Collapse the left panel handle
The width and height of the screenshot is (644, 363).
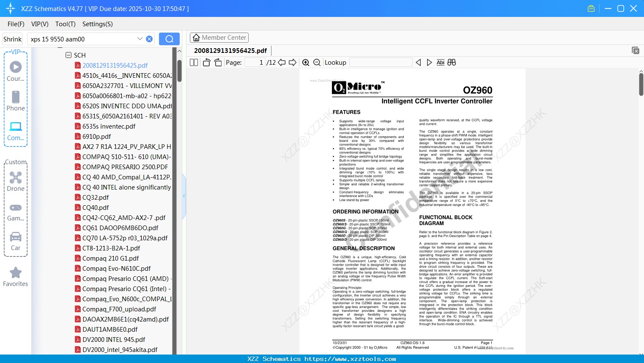(x=184, y=196)
